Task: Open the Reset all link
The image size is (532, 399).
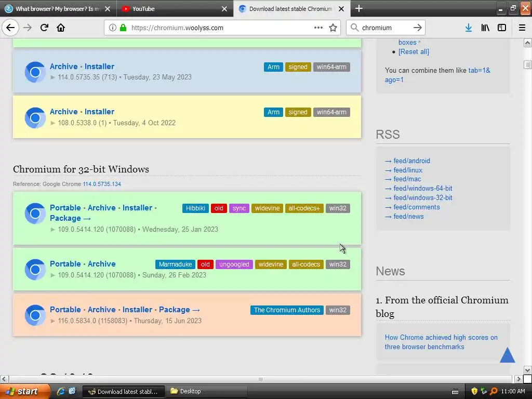Action: (414, 52)
